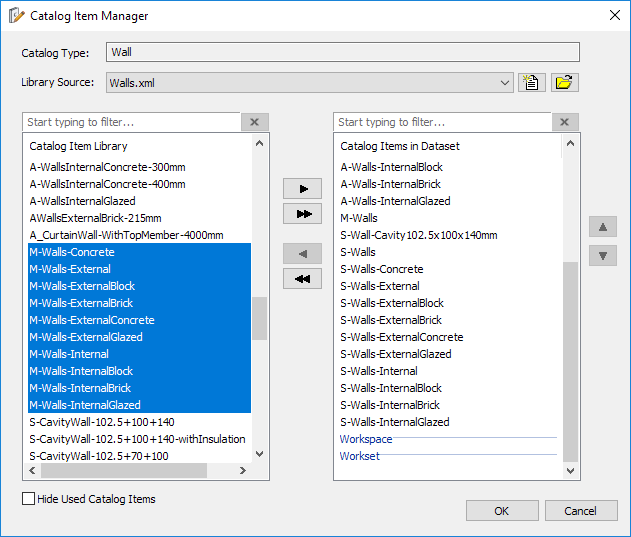The image size is (631, 537).
Task: Add selected items with single right arrow
Action: (x=302, y=189)
